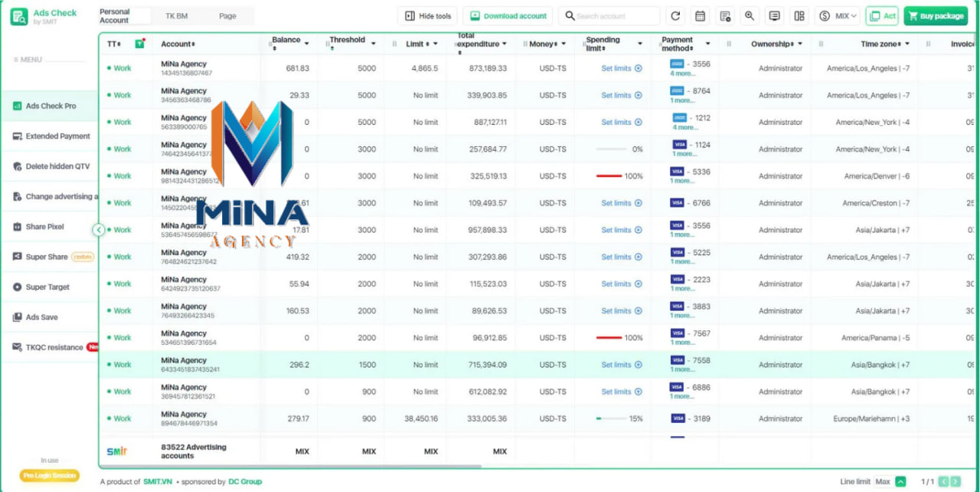This screenshot has height=492, width=980.
Task: Click total expenditure value 715,394.09
Action: tap(488, 365)
